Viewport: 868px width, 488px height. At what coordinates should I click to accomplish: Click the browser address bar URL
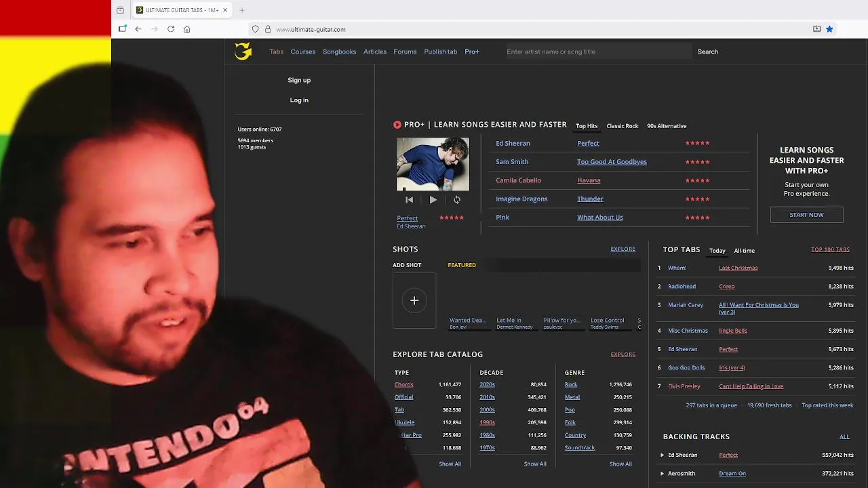click(311, 29)
